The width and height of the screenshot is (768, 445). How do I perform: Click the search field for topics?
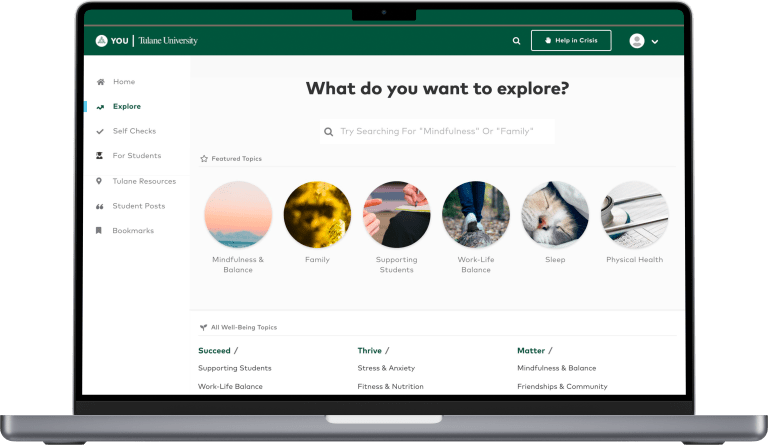(437, 131)
